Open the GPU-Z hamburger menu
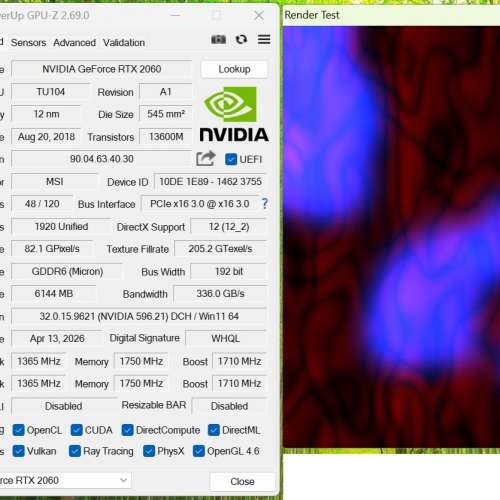Image resolution: width=500 pixels, height=500 pixels. pyautogui.click(x=264, y=39)
